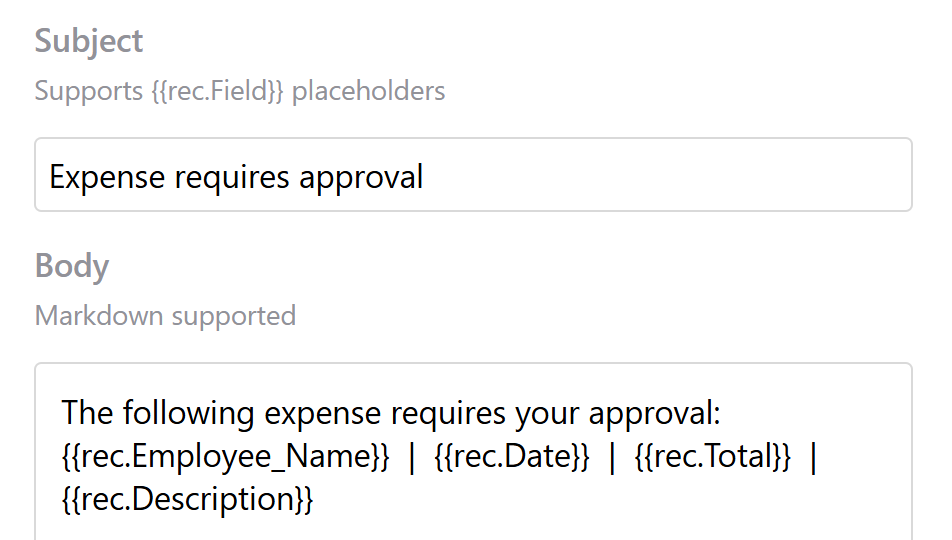The image size is (952, 540).
Task: Click pipe separator between {{rec.Date}} and {{rec.Total}}
Action: pos(612,456)
